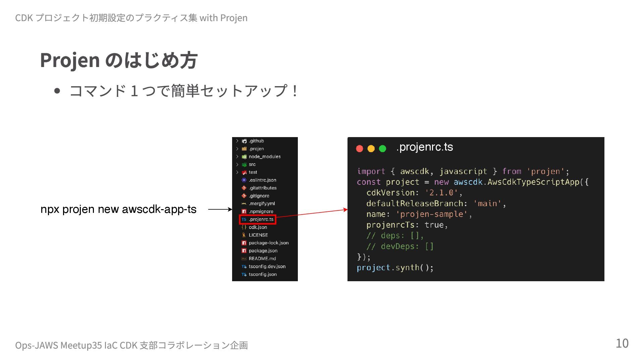Open the .gitattributes file
Screen dimensions: 644x362
pos(263,188)
